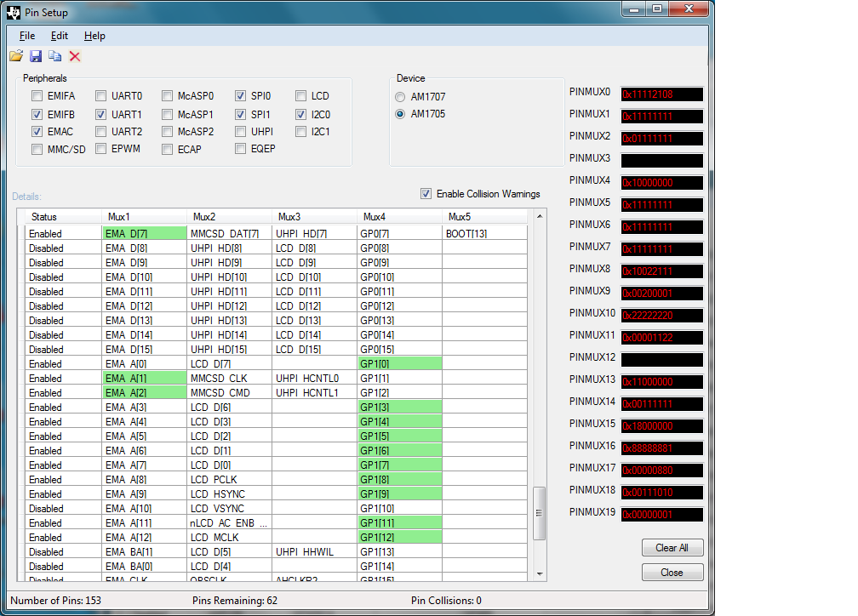Click the details list scrollbar thumb

[540, 513]
